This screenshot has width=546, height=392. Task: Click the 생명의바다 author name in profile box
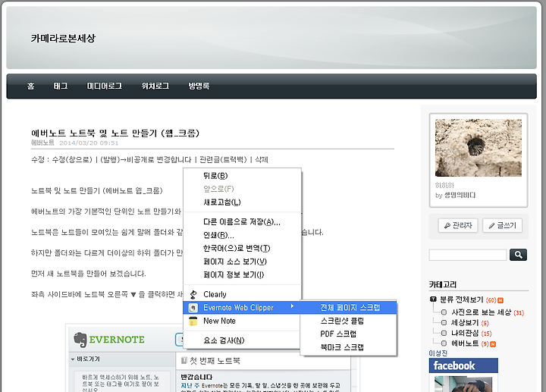click(460, 196)
